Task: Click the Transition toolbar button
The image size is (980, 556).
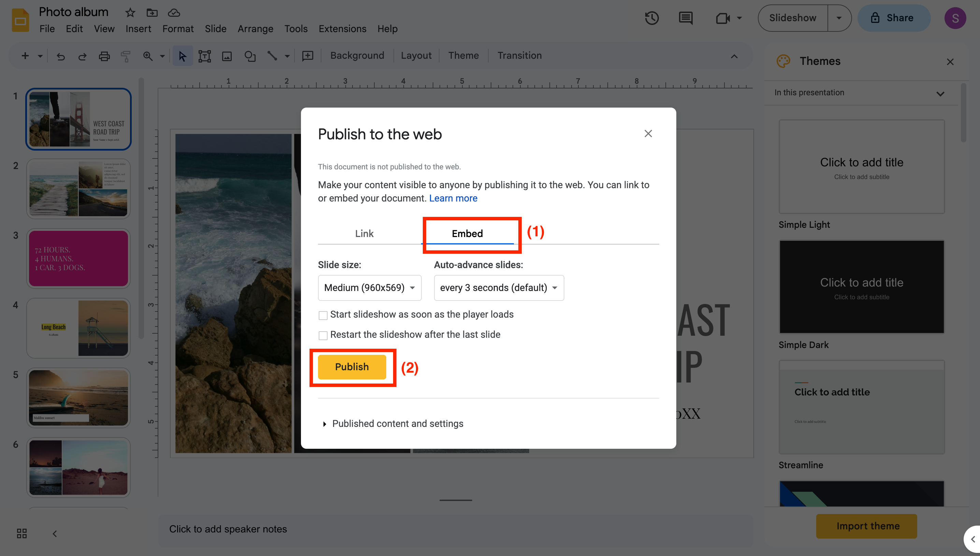Action: tap(519, 55)
